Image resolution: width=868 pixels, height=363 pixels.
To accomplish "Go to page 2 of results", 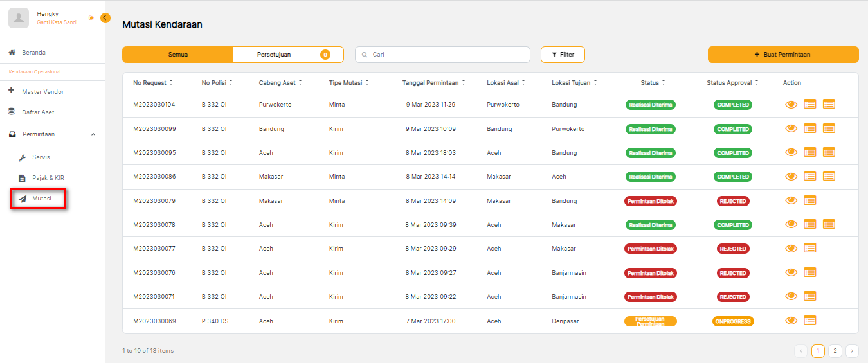I will point(835,351).
